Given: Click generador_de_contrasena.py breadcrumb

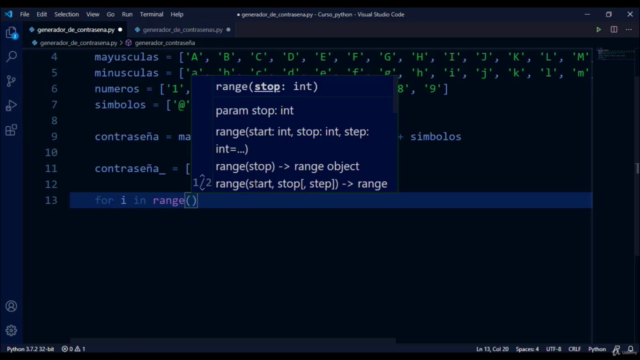Looking at the screenshot, I should coord(78,43).
